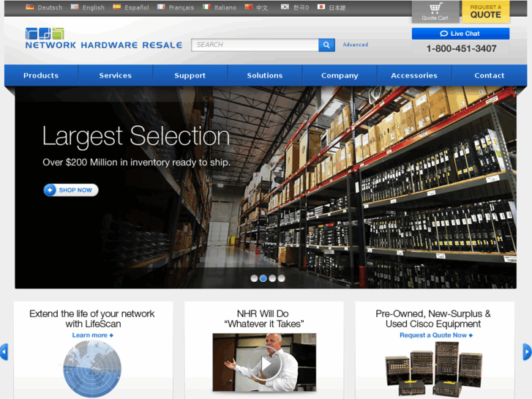Screen dimensions: 532x399
Task: Click Request a Quote Now link
Action: pos(436,335)
